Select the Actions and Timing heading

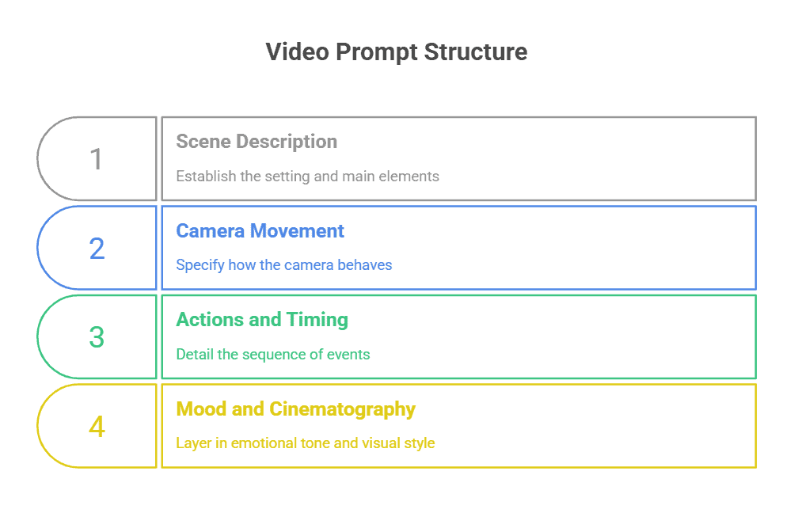pyautogui.click(x=262, y=320)
